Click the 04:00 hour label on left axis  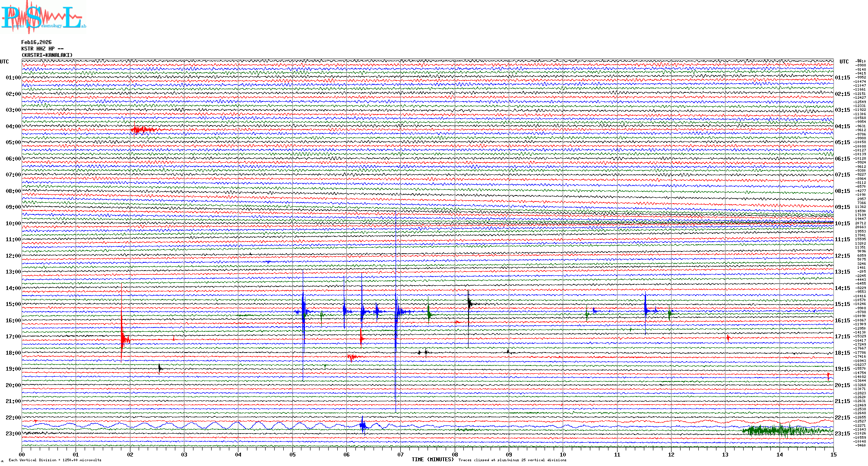click(13, 126)
